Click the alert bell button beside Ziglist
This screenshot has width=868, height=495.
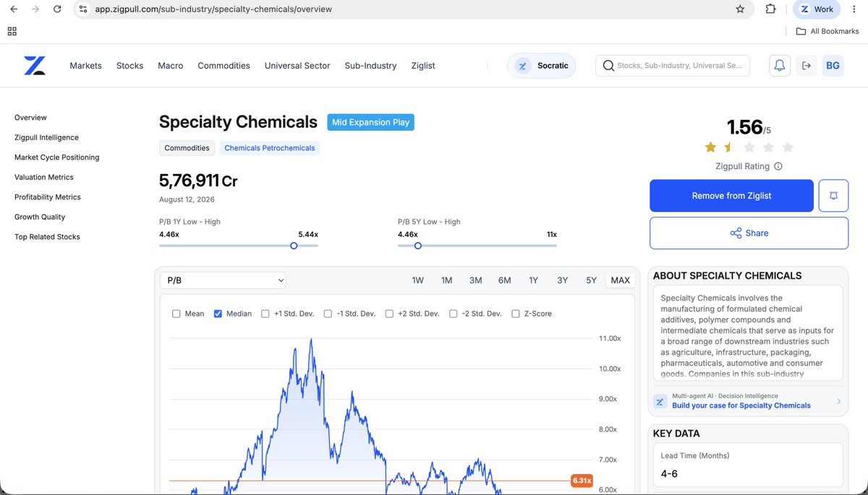click(833, 196)
